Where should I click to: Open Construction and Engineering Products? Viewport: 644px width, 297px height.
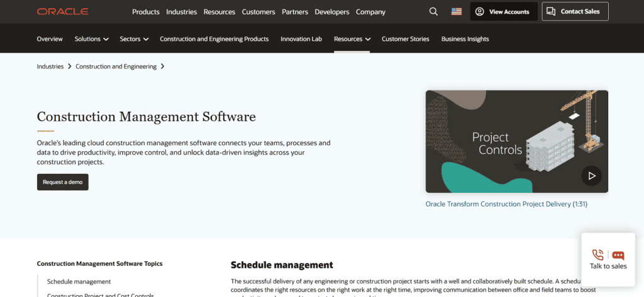[x=214, y=39]
